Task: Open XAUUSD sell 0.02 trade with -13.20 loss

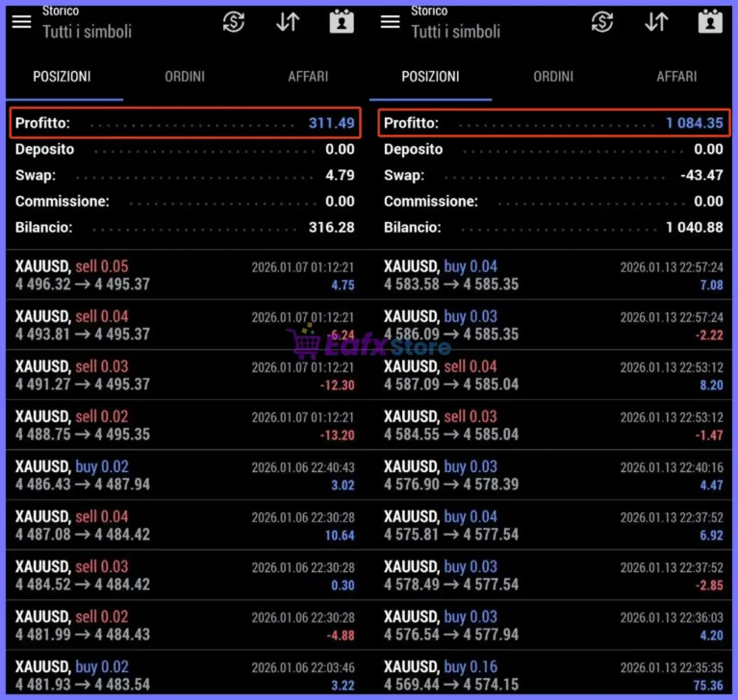Action: click(x=185, y=425)
